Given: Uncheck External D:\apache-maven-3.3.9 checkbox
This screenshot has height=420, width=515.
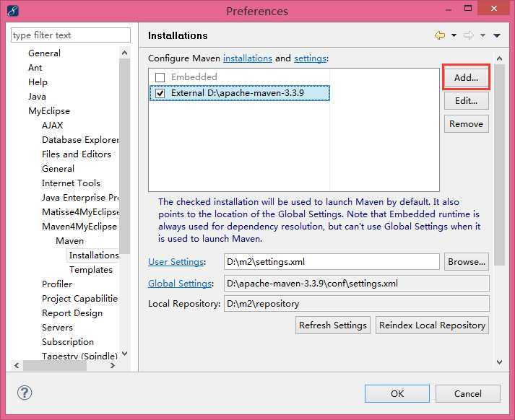Looking at the screenshot, I should (160, 94).
